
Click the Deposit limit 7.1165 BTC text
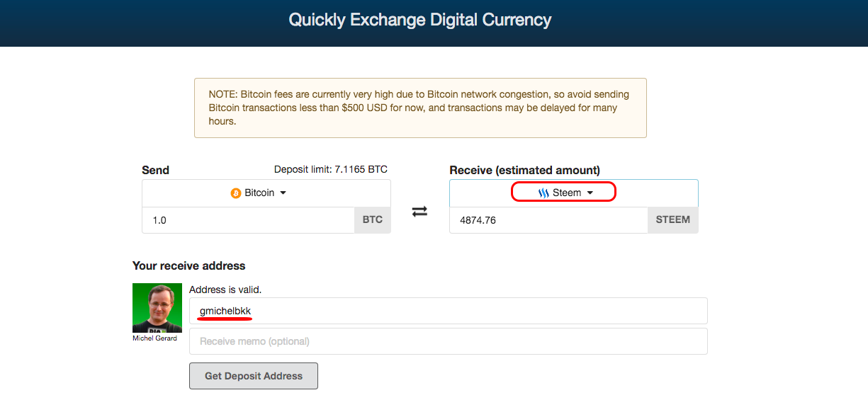331,169
